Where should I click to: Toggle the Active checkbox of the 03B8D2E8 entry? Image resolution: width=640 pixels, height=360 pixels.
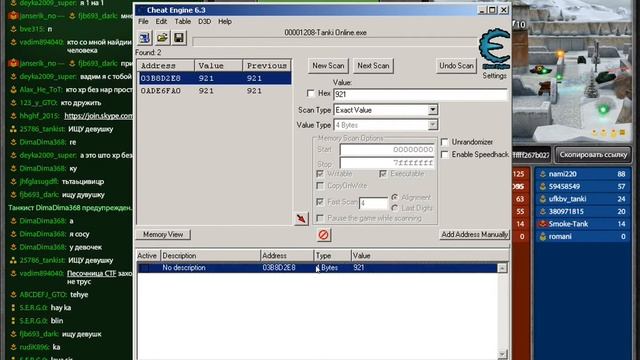tap(144, 268)
